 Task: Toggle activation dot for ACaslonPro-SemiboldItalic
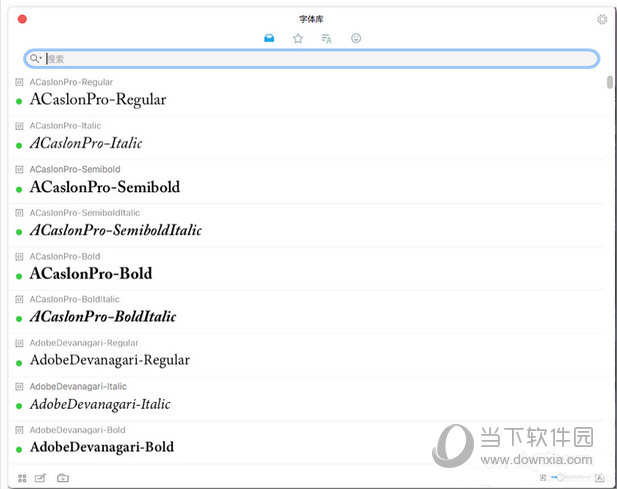[19, 232]
